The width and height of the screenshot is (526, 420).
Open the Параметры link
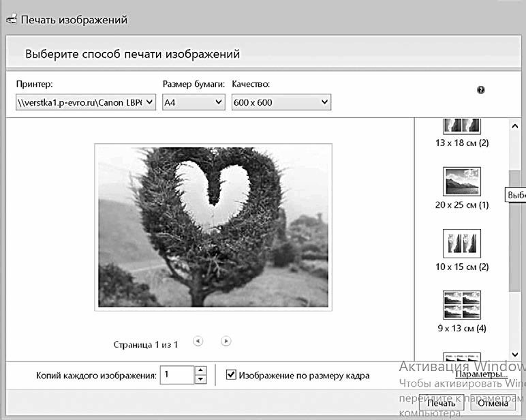pyautogui.click(x=481, y=374)
